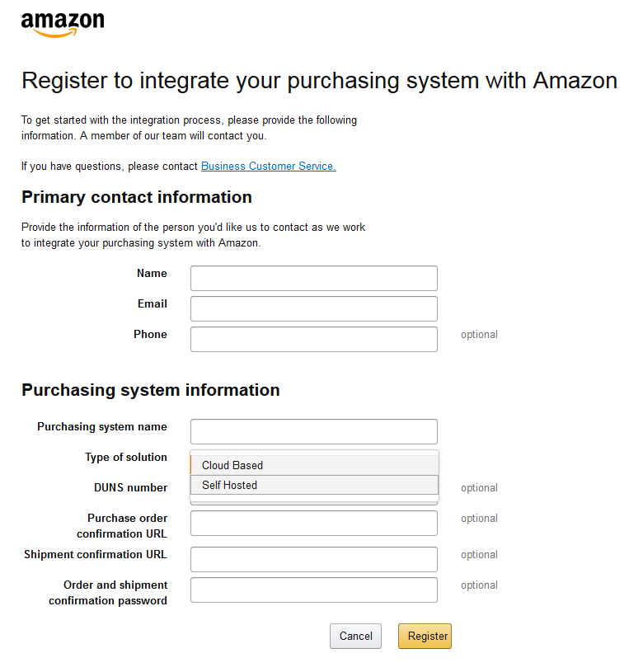Click the Cancel button
Image resolution: width=643 pixels, height=672 pixels.
(x=355, y=636)
